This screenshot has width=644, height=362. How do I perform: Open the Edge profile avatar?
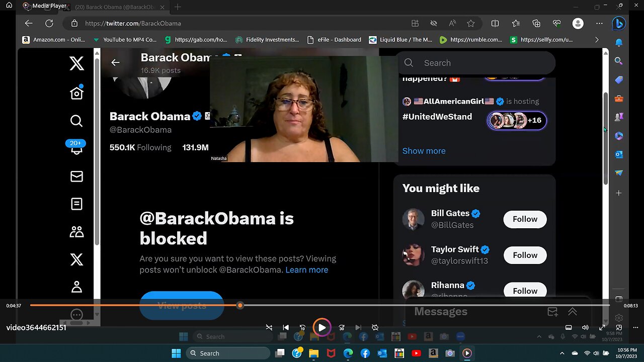[x=578, y=23]
